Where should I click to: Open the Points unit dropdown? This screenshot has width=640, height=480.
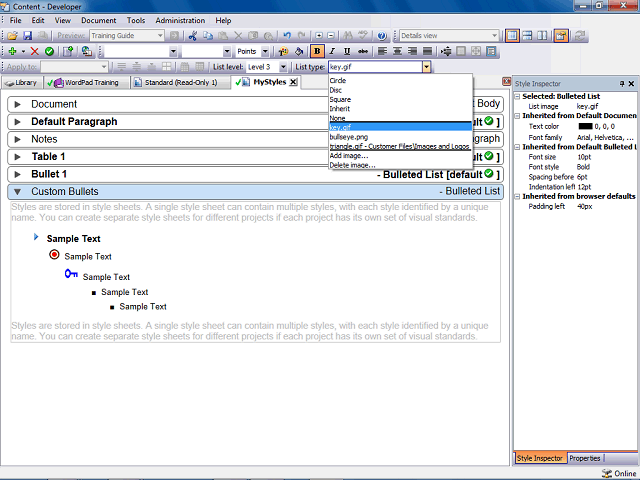point(265,51)
